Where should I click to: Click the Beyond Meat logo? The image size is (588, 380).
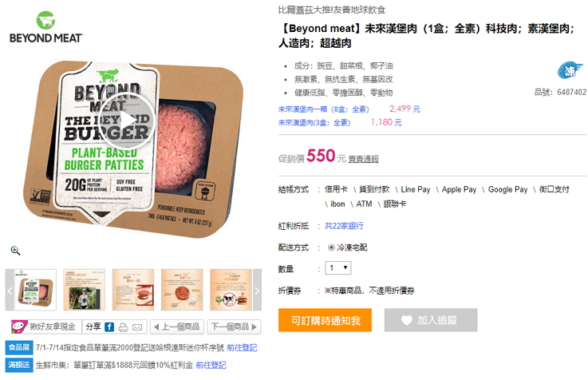(45, 27)
